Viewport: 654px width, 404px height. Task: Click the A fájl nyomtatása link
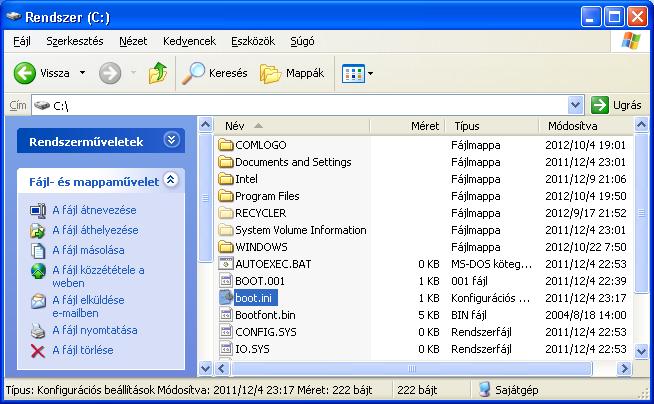95,330
